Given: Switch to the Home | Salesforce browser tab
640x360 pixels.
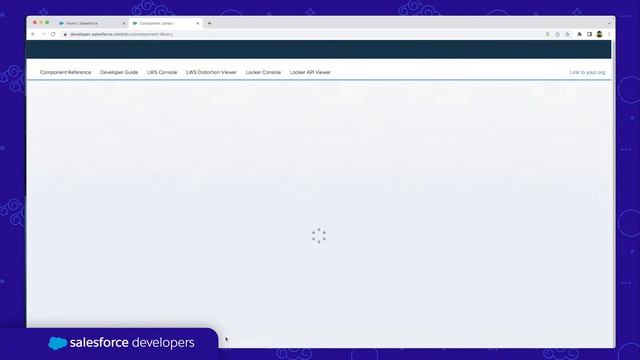Looking at the screenshot, I should [x=91, y=23].
